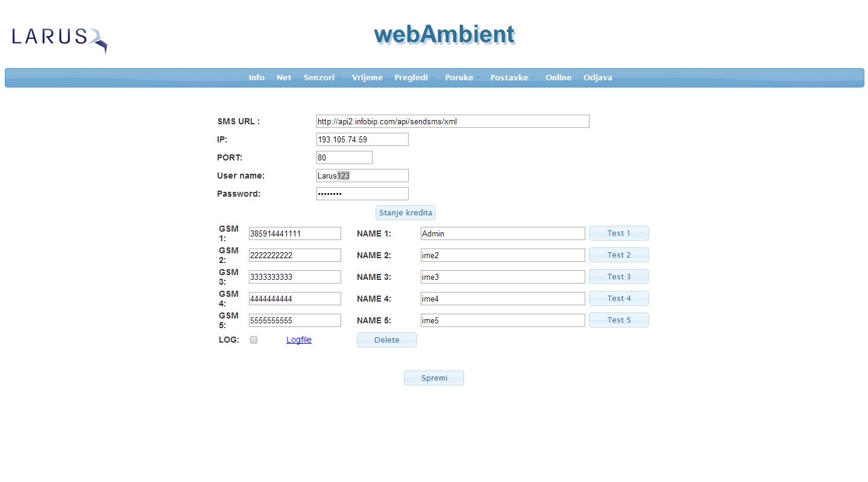Click the Delete button
The height and width of the screenshot is (482, 868).
[386, 340]
